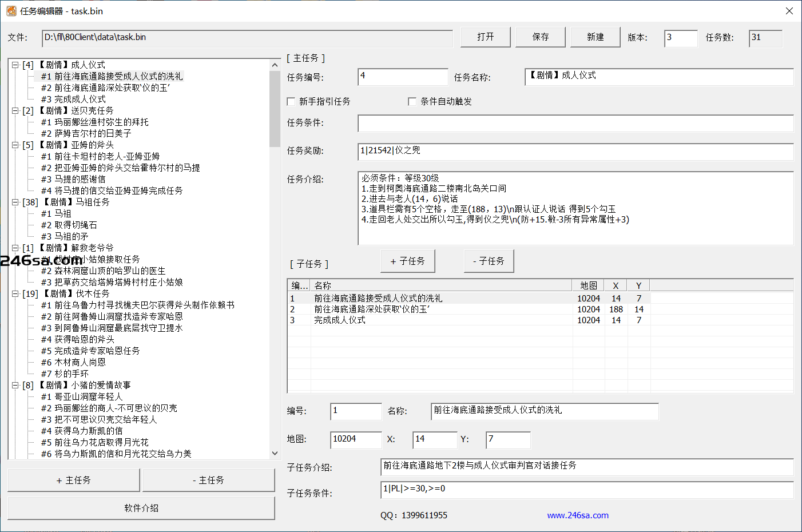
Task: Collapse the [8] 小猪的爱情故事 tree node
Action: tap(15, 385)
